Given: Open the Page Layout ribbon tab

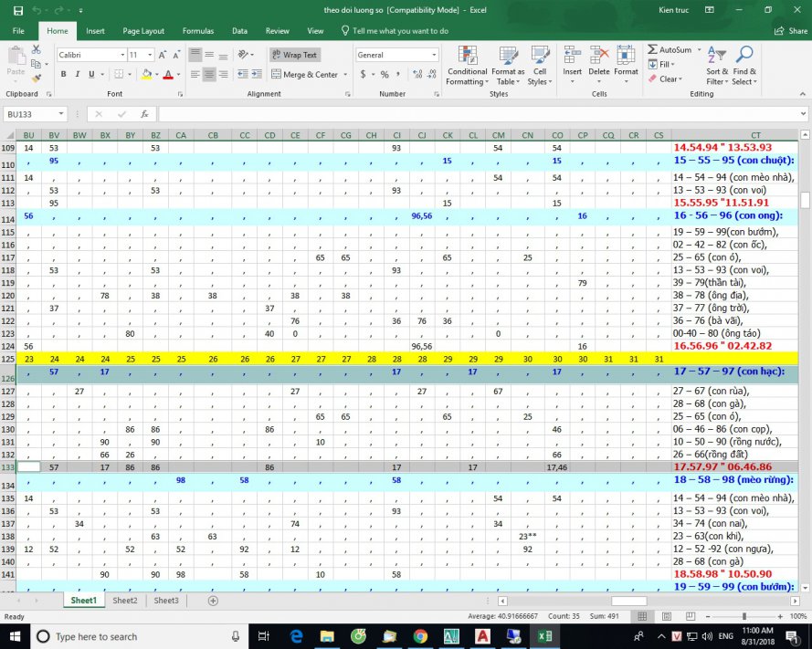Looking at the screenshot, I should (x=143, y=30).
